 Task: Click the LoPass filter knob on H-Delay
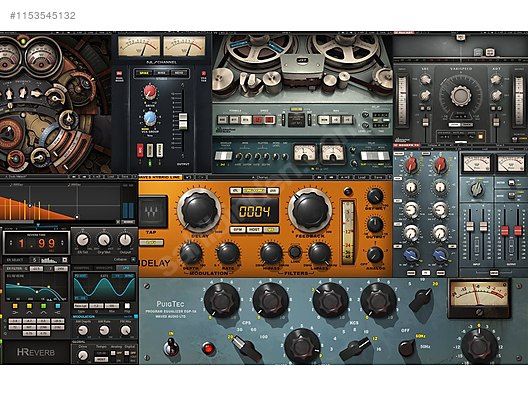coord(319,253)
